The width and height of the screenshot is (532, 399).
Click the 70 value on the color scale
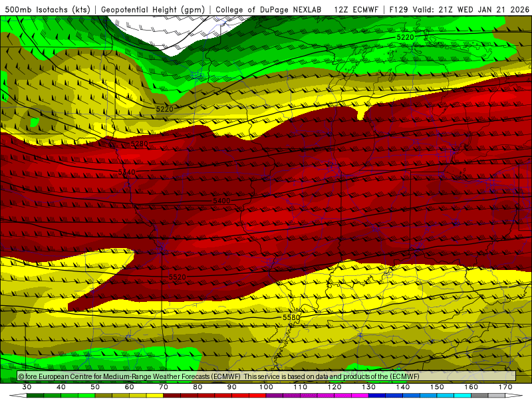(163, 387)
